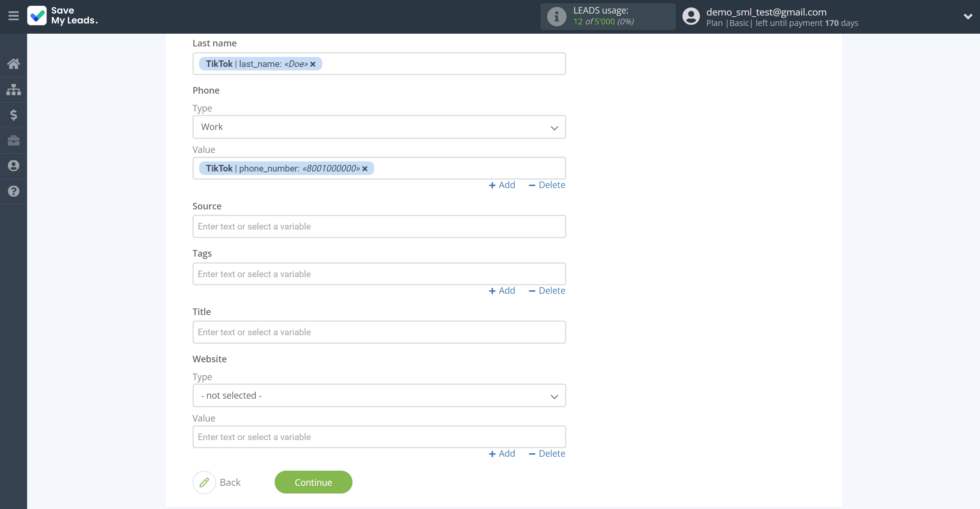Click into the Title input field

click(x=379, y=332)
